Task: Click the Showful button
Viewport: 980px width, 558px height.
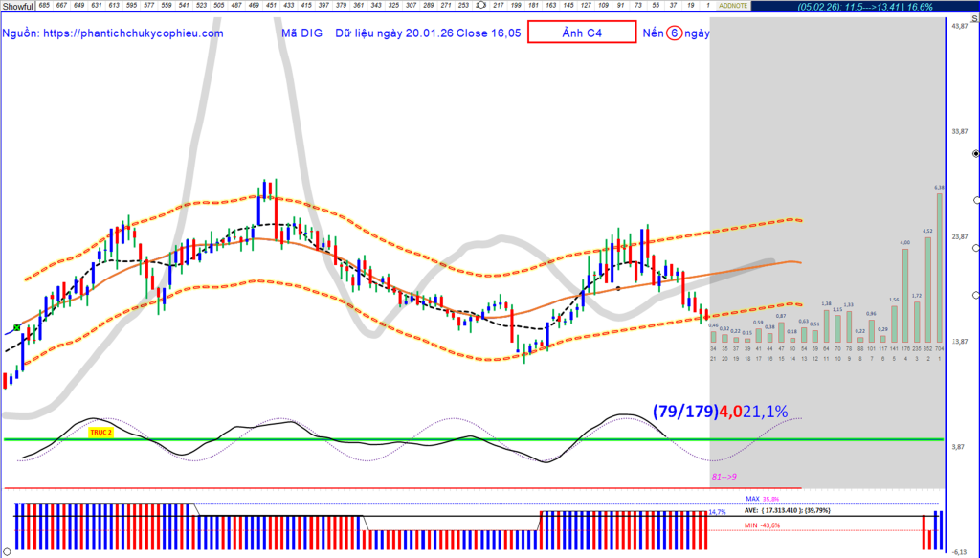Action: tap(17, 6)
